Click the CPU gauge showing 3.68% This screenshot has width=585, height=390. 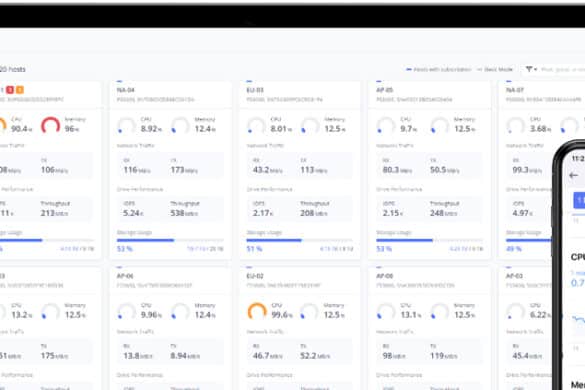coord(516,125)
